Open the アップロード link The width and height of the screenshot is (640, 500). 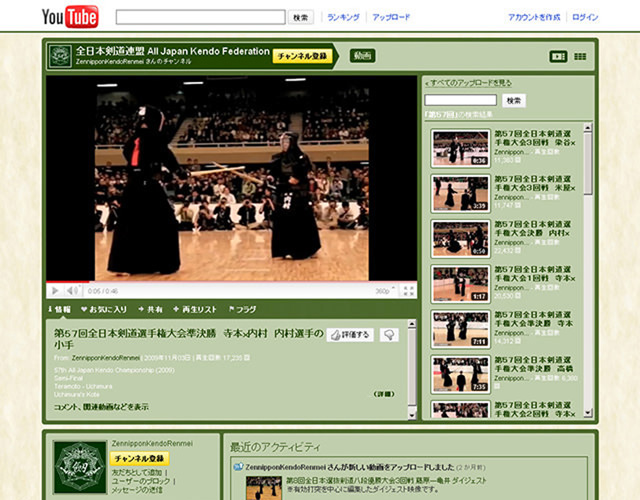tap(391, 17)
